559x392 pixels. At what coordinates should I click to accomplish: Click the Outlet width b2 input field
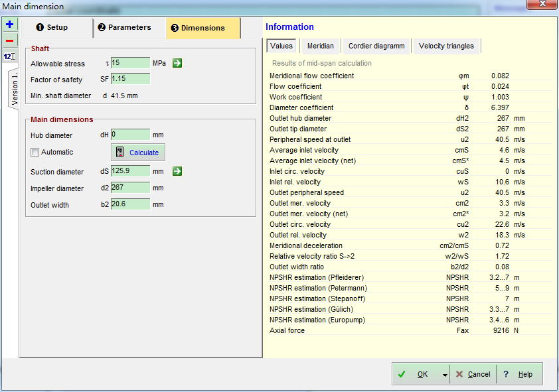point(131,204)
